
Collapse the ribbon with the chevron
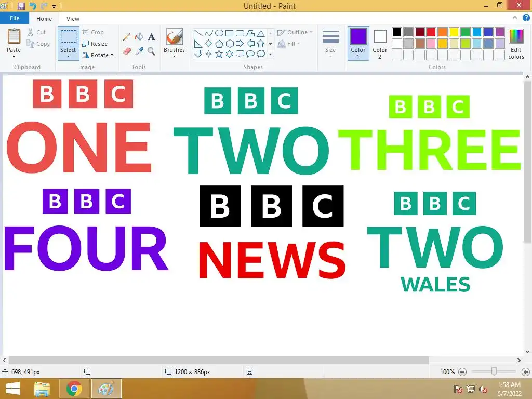click(515, 18)
